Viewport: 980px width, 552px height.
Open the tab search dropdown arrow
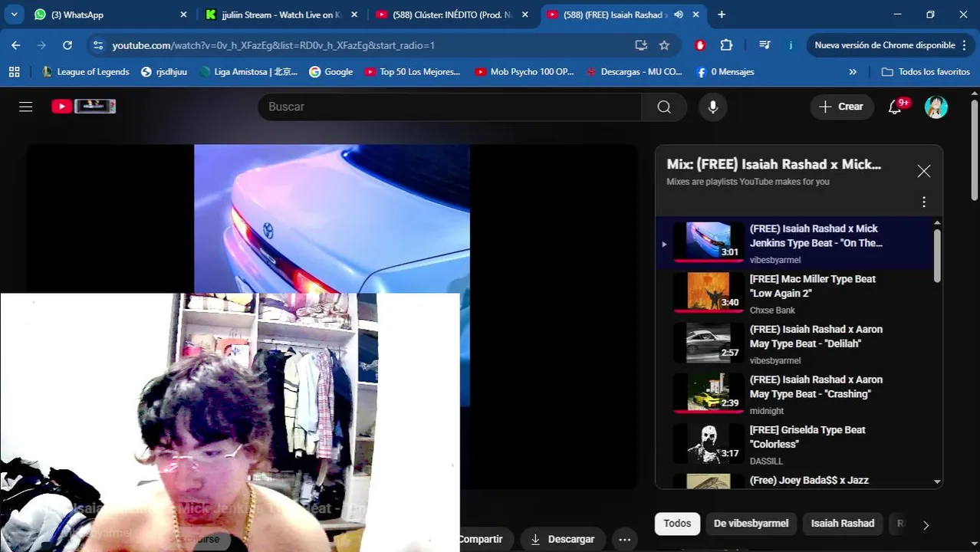14,15
